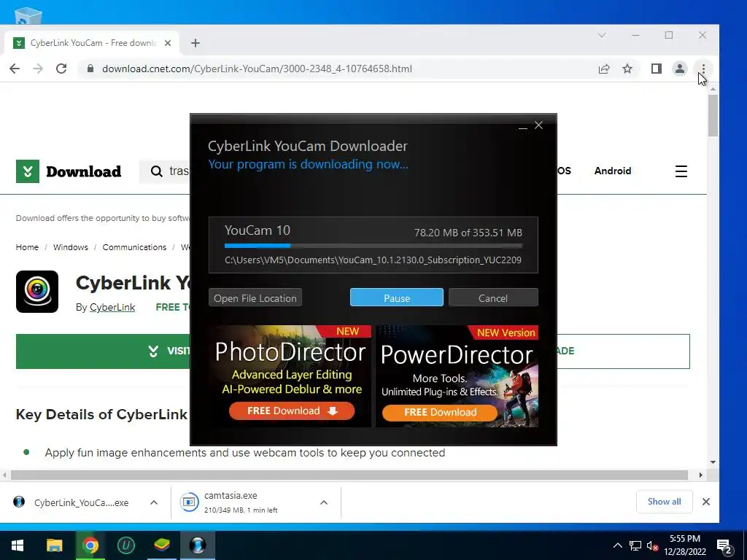Select the Android menu item
Viewport: 747px width, 560px height.
[613, 171]
